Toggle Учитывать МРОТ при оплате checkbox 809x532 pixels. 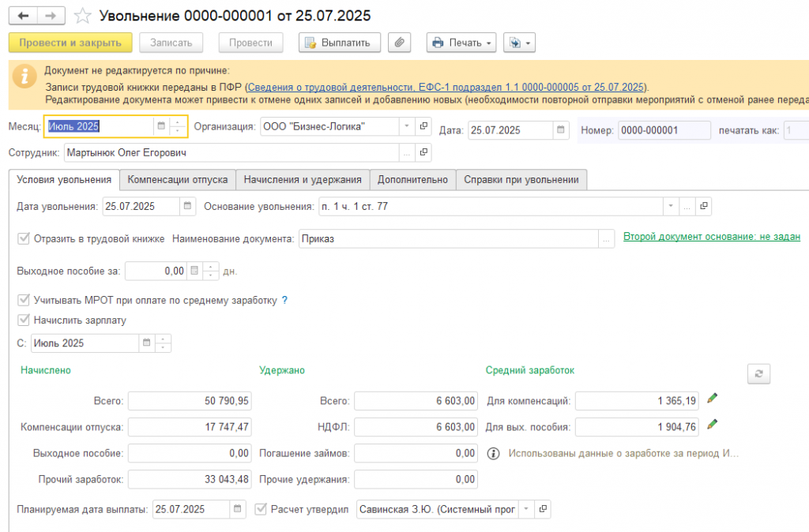23,300
